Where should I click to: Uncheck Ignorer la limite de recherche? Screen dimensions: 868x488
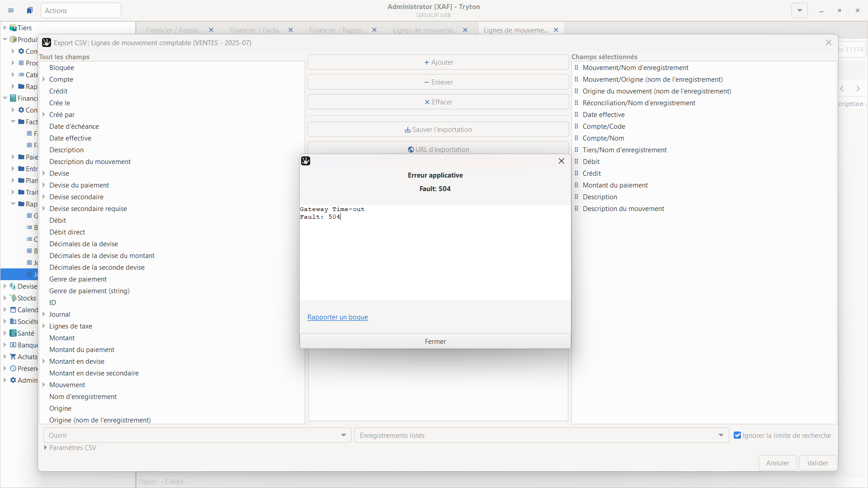click(737, 436)
